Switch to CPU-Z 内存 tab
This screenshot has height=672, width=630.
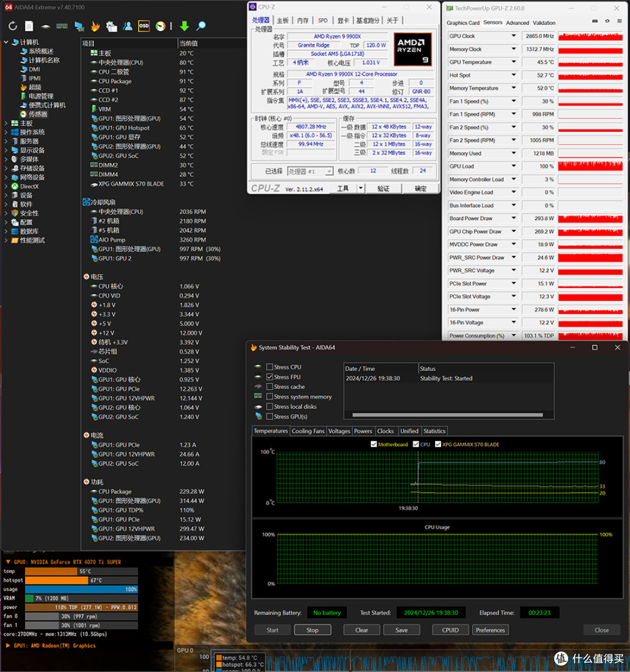[303, 20]
